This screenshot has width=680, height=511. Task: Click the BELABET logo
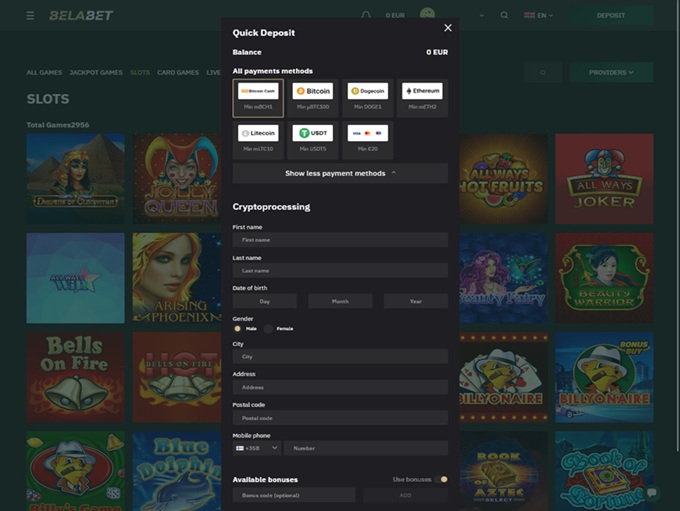coord(81,16)
